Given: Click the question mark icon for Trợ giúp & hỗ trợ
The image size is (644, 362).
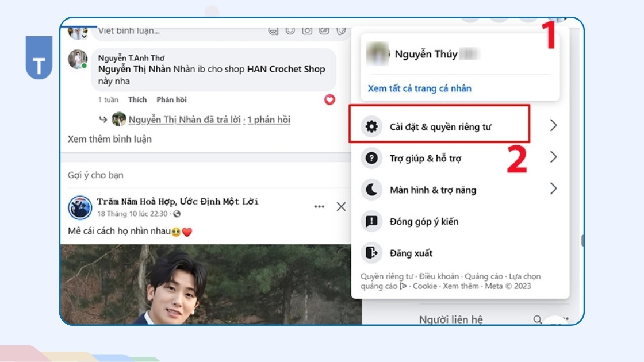Looking at the screenshot, I should tap(371, 158).
